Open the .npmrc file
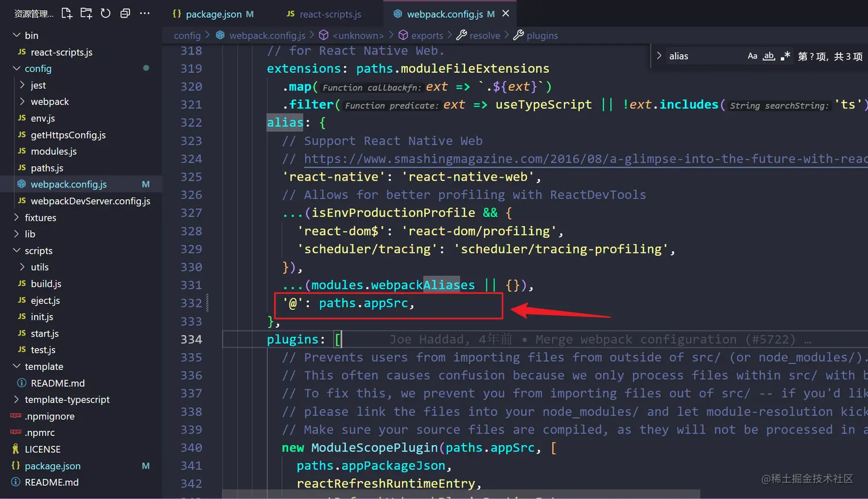Viewport: 868px width, 499px height. (81, 433)
